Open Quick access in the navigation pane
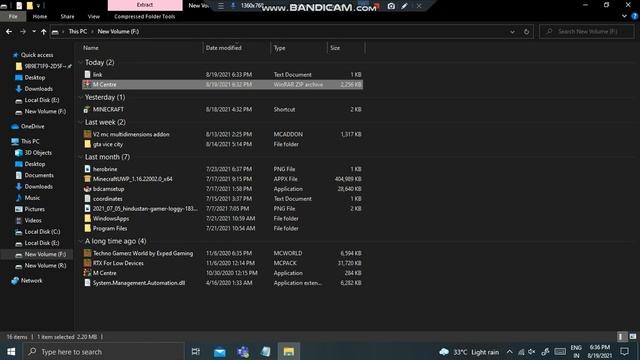This screenshot has width=640, height=360. click(x=37, y=55)
